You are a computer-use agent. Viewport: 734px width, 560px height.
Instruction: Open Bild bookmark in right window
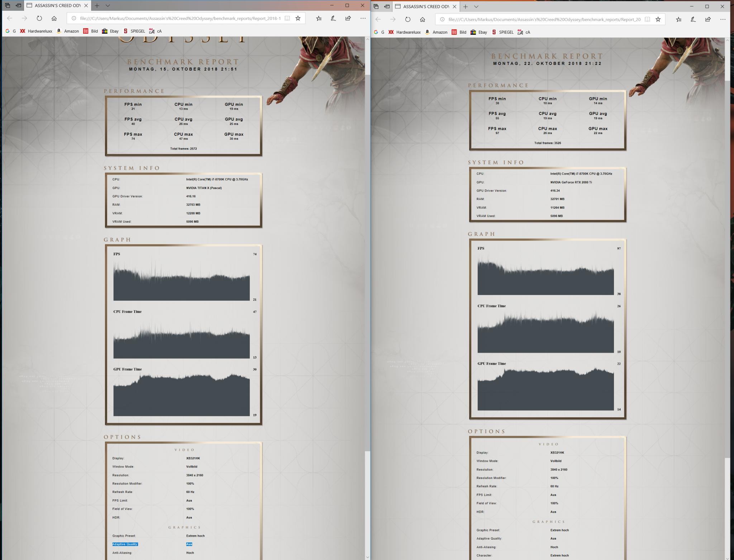(459, 32)
